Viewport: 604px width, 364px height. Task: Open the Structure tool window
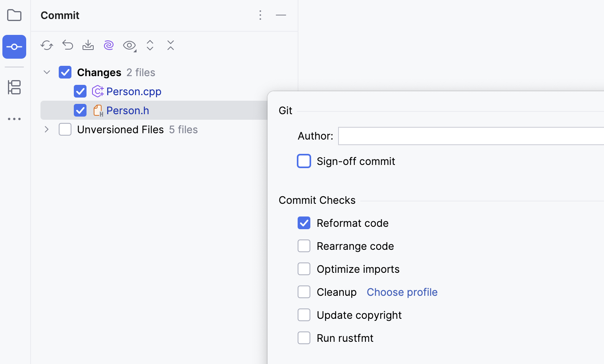[x=14, y=87]
